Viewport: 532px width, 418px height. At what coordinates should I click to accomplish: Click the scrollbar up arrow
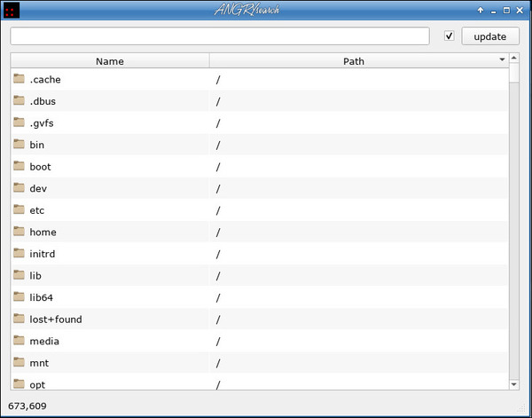[x=514, y=58]
